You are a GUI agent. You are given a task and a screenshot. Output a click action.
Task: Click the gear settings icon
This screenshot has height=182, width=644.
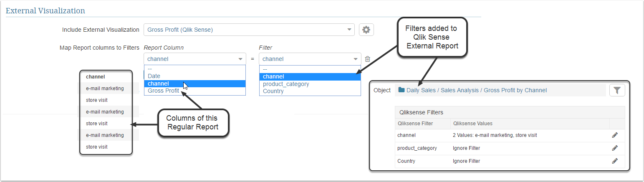[366, 30]
